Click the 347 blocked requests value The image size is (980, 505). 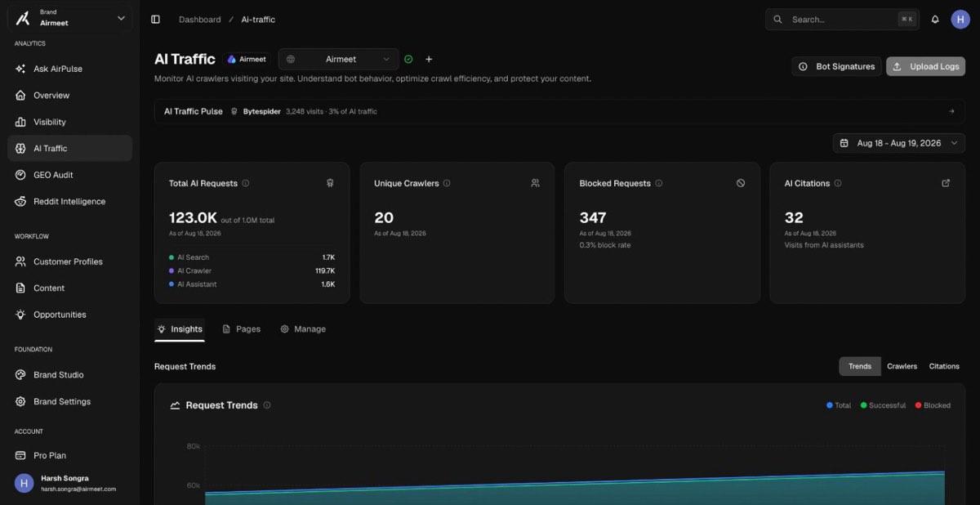pyautogui.click(x=593, y=218)
